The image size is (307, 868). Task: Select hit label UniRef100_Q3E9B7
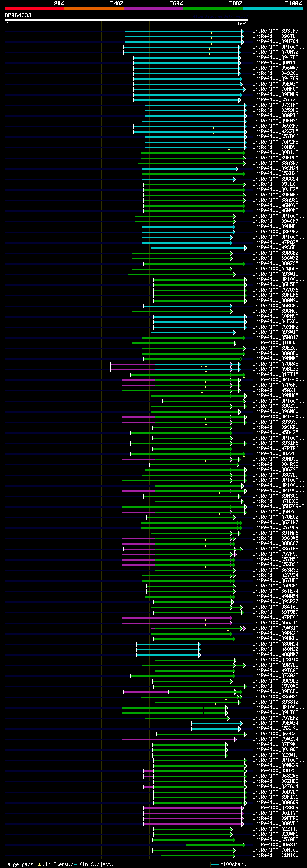click(x=275, y=232)
